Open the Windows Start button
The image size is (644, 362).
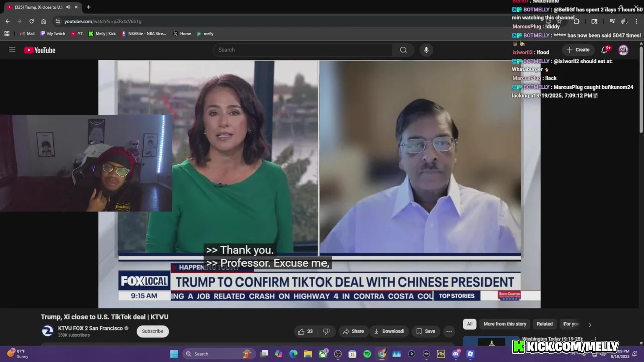tap(174, 354)
